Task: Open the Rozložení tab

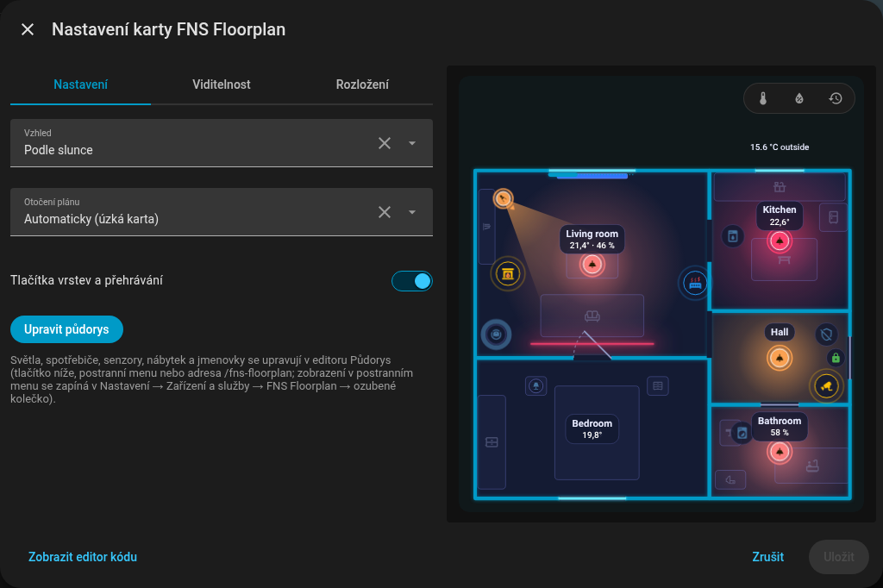Action: coord(362,84)
